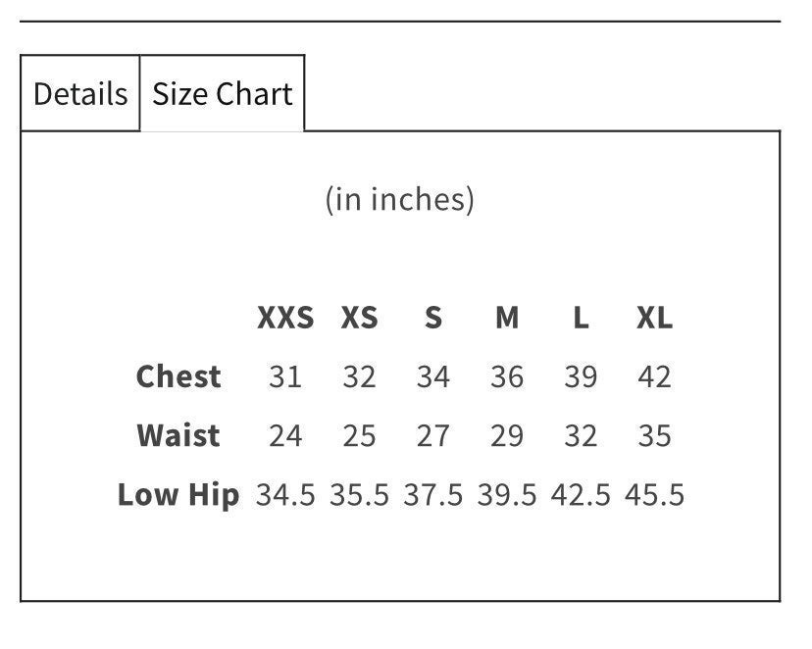Image resolution: width=812 pixels, height=649 pixels.
Task: Click the XS size column header
Action: (359, 318)
